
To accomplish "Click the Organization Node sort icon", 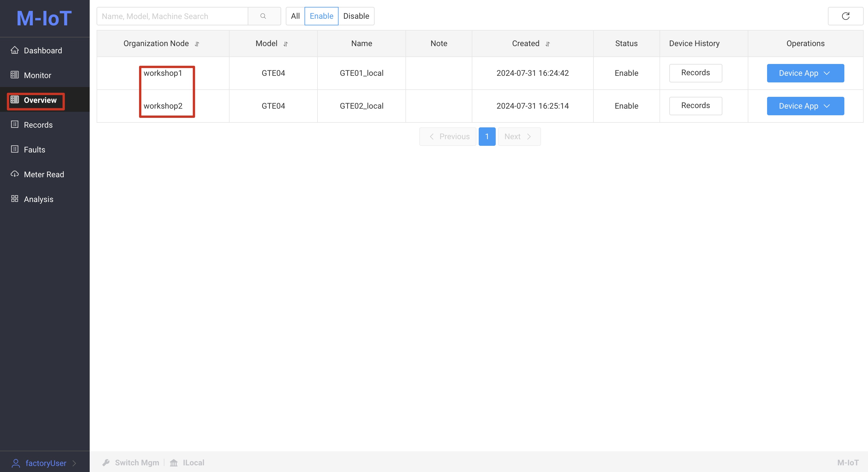I will [x=197, y=44].
